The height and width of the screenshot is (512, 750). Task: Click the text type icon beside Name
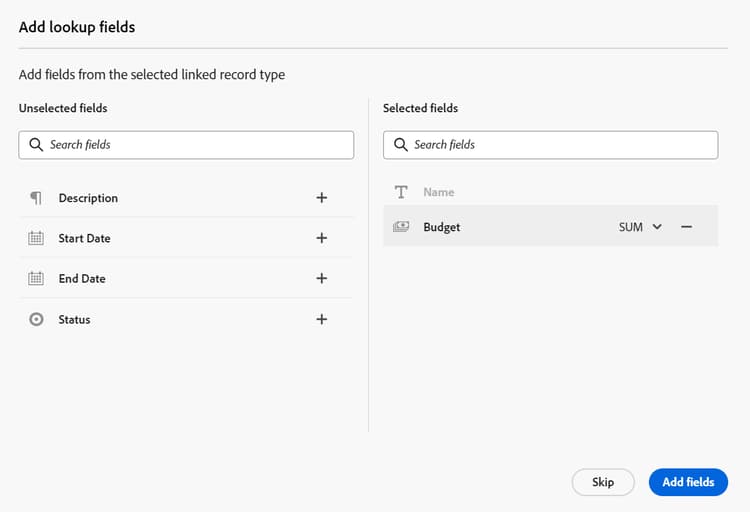(x=401, y=192)
